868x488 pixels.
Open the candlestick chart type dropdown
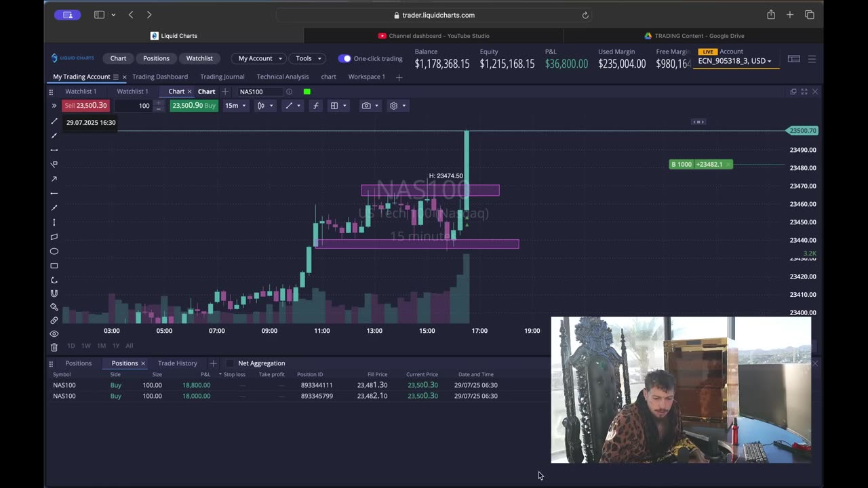(265, 106)
